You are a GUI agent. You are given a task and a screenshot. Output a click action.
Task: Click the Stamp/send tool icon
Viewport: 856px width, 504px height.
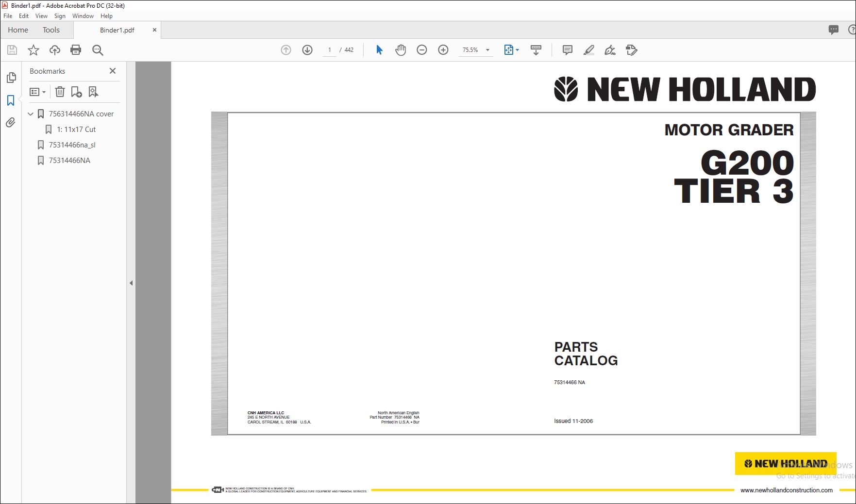click(x=631, y=50)
